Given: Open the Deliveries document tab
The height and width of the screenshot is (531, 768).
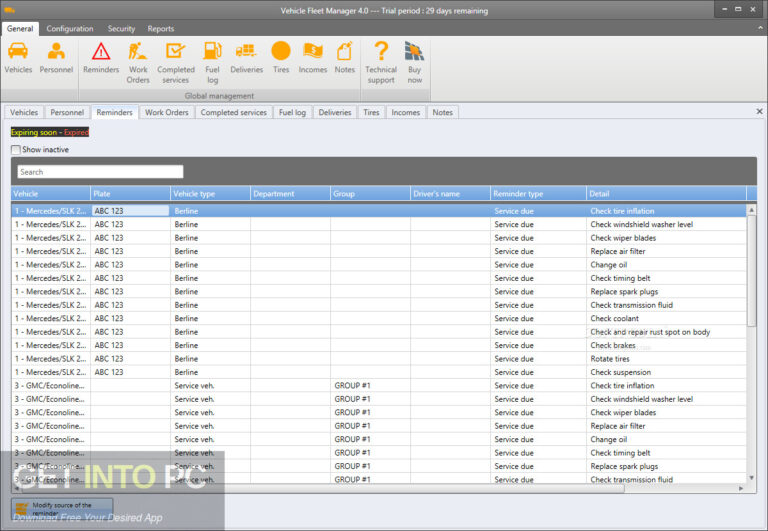Looking at the screenshot, I should 335,112.
